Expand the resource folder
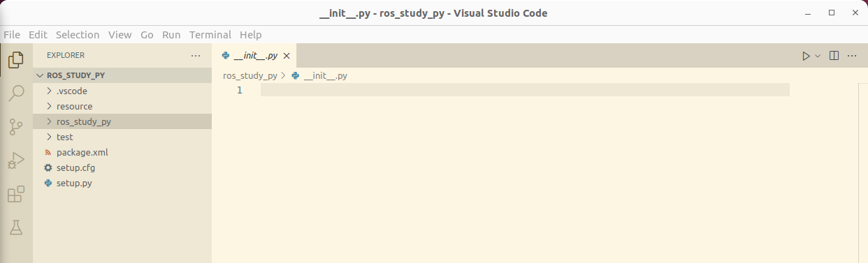The image size is (868, 263). coord(122,106)
